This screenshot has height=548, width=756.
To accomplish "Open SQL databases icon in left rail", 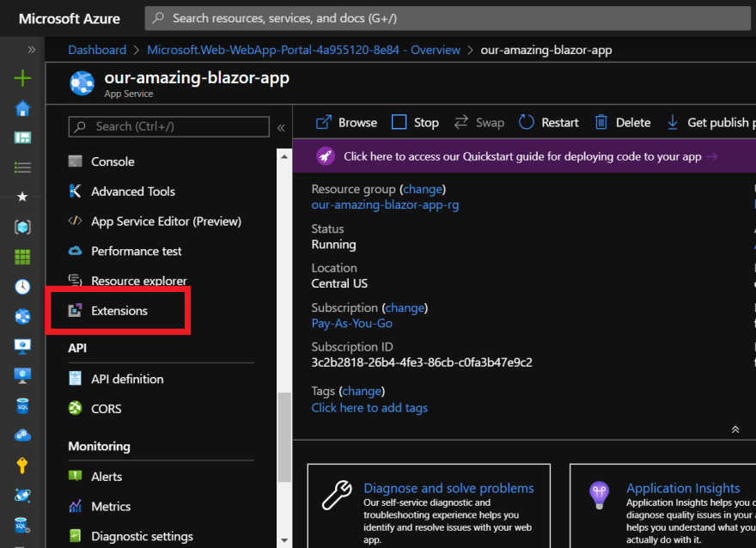I will click(22, 405).
